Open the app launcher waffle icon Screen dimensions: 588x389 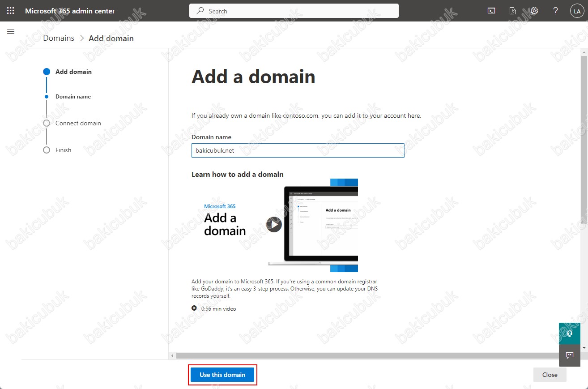[11, 11]
